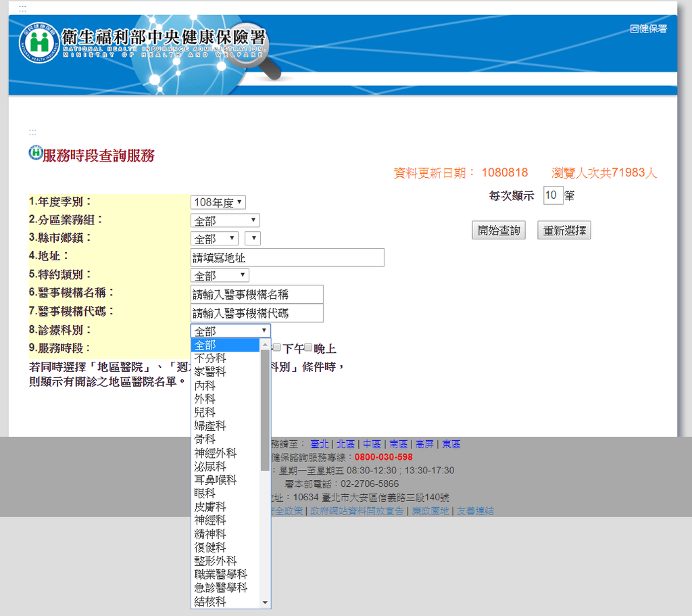The width and height of the screenshot is (692, 616).
Task: Pick 職業醫學科 option
Action: click(225, 575)
